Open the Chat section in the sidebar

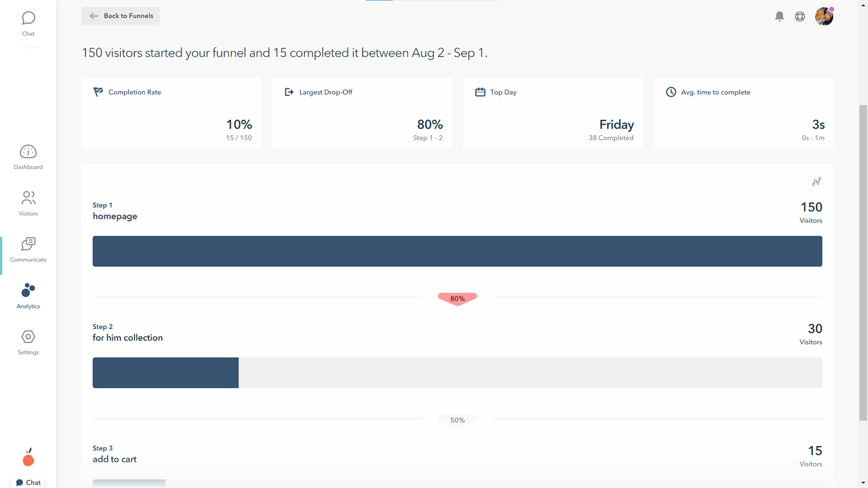point(28,21)
